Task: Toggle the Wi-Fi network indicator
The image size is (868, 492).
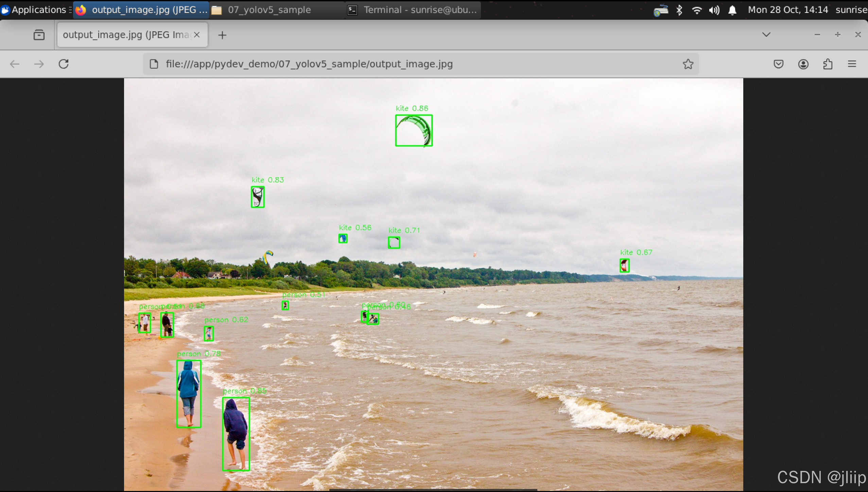Action: point(696,10)
